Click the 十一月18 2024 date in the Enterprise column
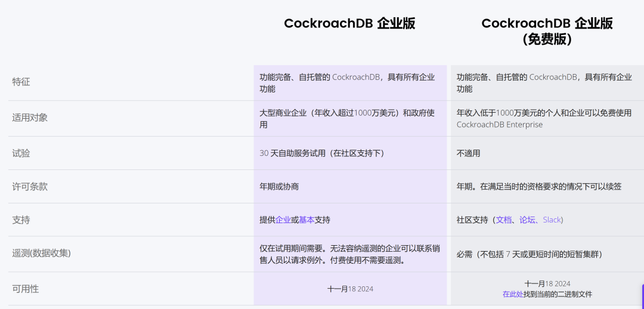Image resolution: width=644 pixels, height=309 pixels. tap(351, 289)
